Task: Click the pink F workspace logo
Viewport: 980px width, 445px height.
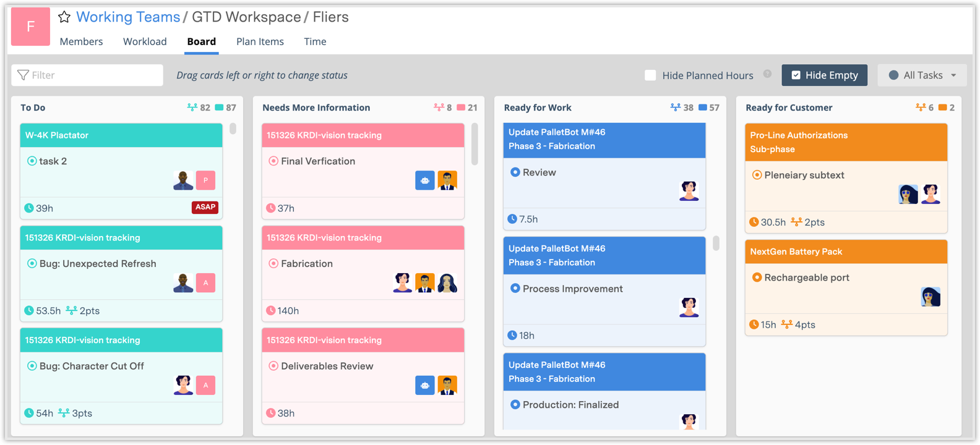Action: click(x=30, y=27)
